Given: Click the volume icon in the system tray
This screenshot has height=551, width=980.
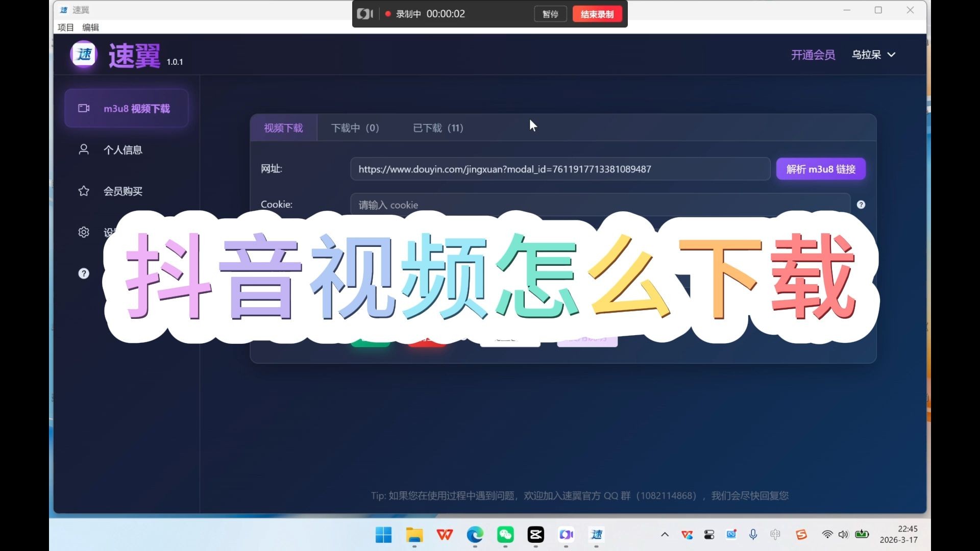Looking at the screenshot, I should [843, 534].
